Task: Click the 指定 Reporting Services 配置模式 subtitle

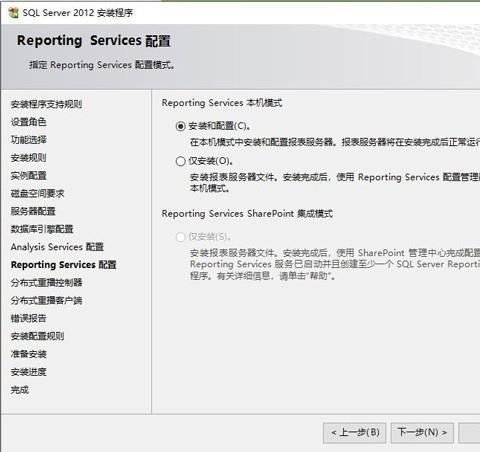Action: 102,65
